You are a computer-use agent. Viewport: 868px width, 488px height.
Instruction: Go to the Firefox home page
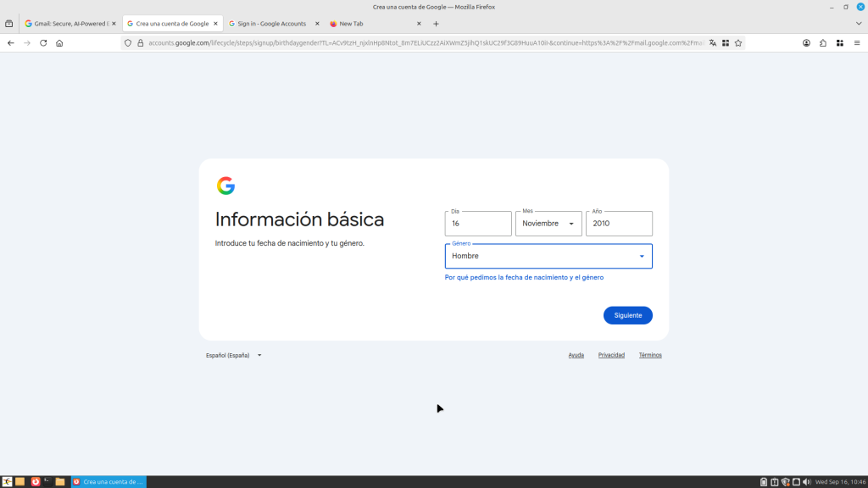(59, 43)
